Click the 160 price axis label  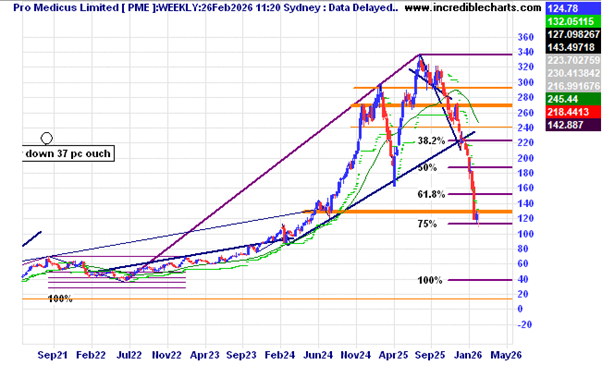[526, 188]
